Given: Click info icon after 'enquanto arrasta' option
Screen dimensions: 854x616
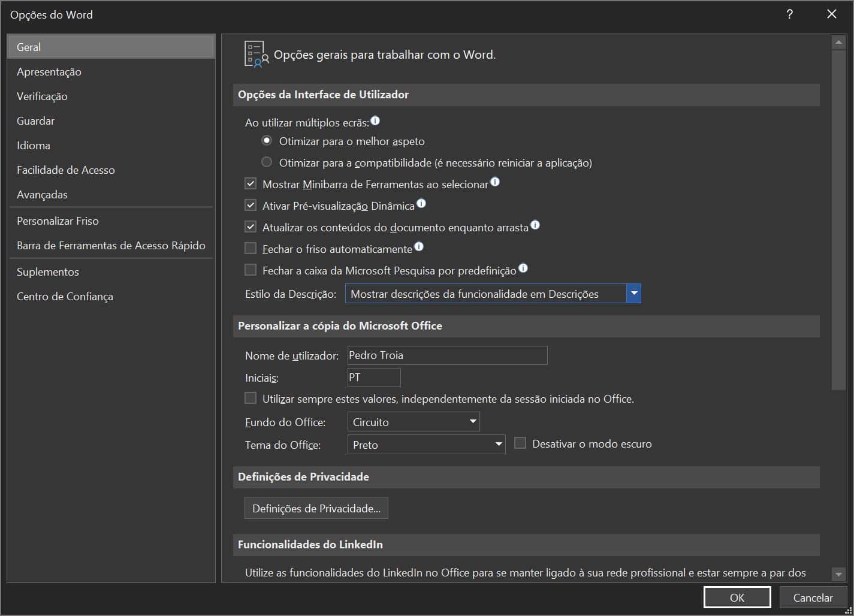Looking at the screenshot, I should tap(535, 225).
